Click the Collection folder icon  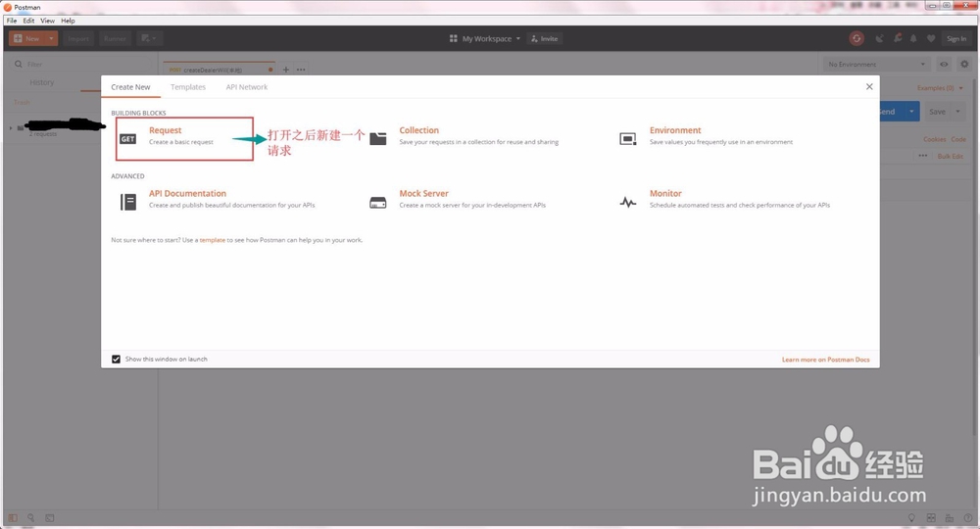378,139
